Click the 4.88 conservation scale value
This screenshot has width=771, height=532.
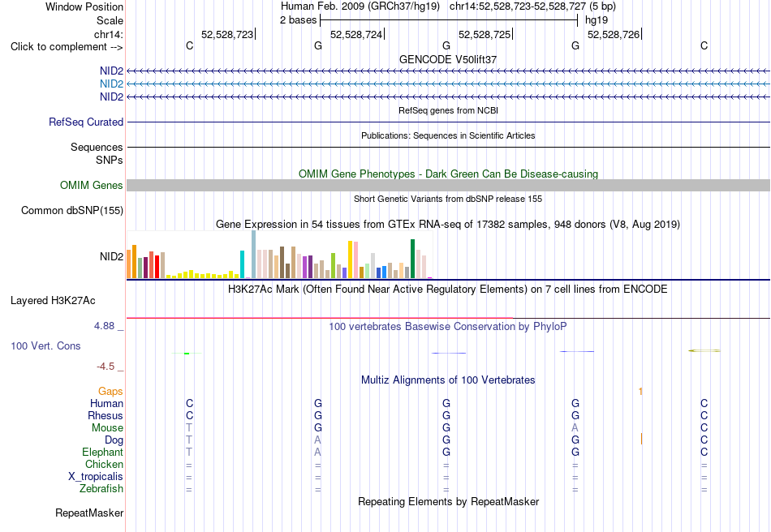(x=104, y=326)
